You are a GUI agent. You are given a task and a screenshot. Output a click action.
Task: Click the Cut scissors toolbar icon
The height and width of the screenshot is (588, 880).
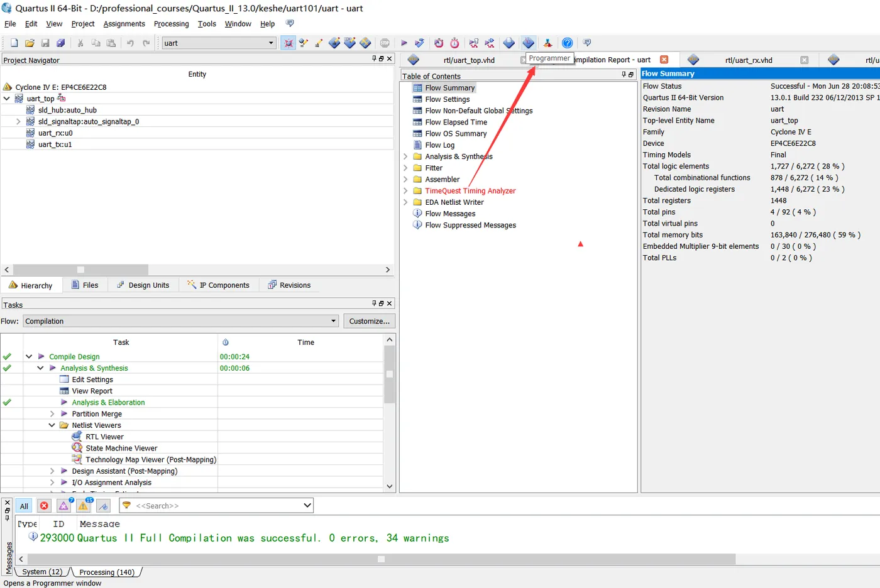point(80,43)
